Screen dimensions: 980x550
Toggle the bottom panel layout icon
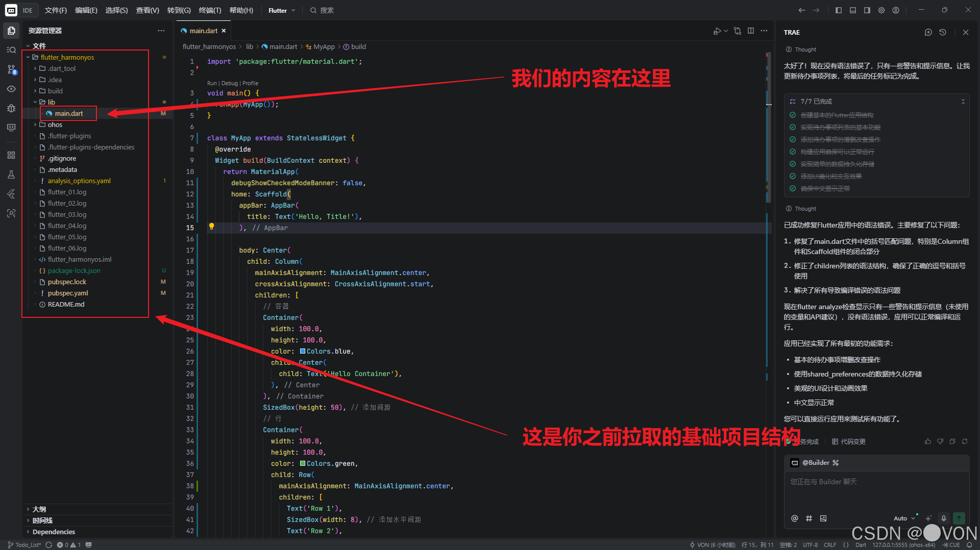tap(853, 10)
